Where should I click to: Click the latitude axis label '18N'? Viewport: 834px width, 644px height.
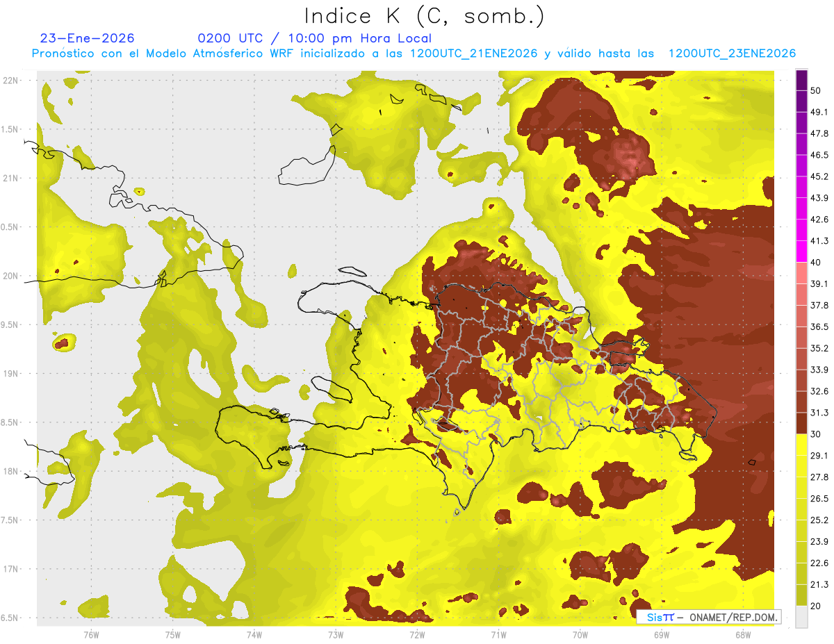click(10, 472)
